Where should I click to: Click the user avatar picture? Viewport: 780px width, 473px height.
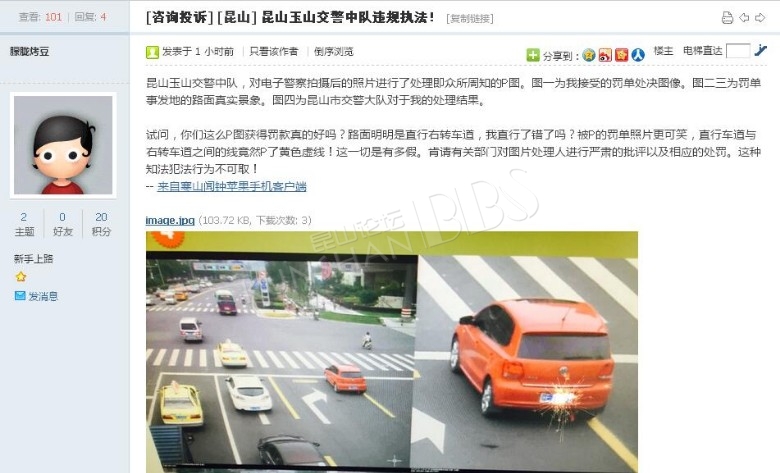pos(63,145)
